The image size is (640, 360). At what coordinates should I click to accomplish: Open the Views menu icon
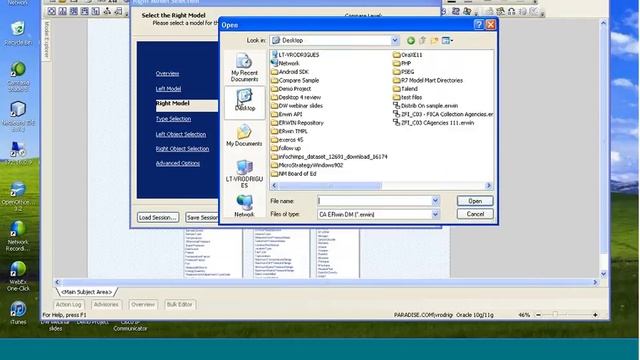click(x=447, y=40)
